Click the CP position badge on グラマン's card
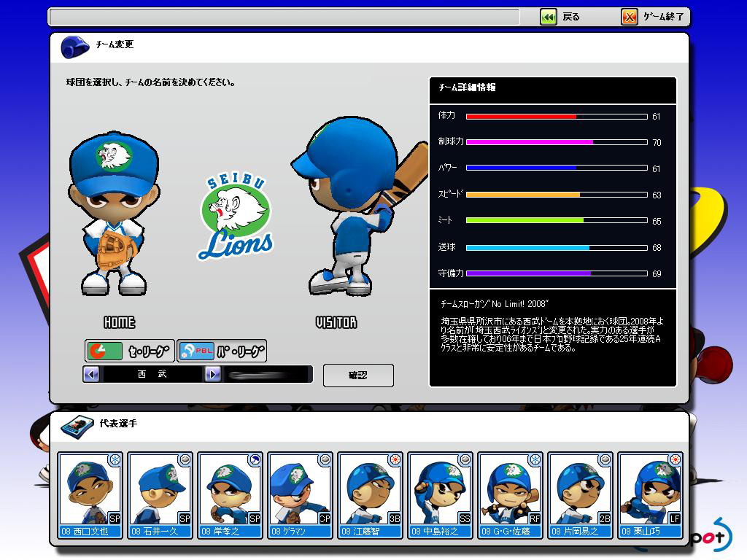The width and height of the screenshot is (747, 560). 325,518
